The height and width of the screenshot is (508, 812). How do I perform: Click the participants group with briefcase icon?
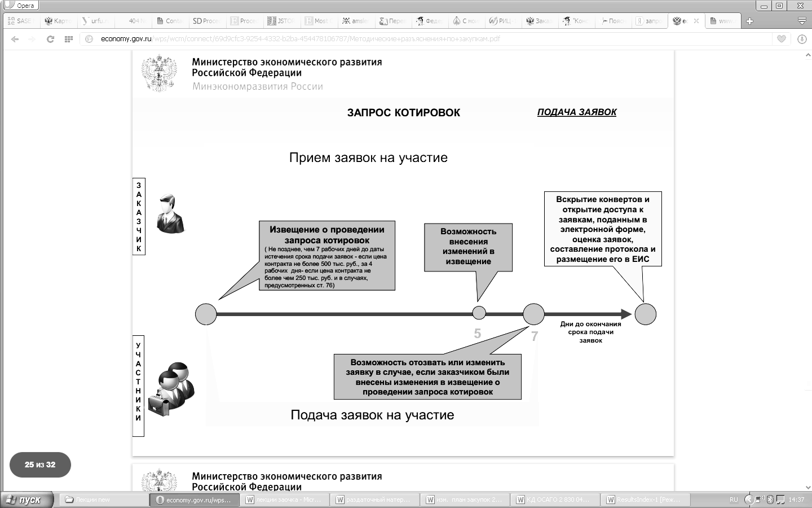click(171, 389)
